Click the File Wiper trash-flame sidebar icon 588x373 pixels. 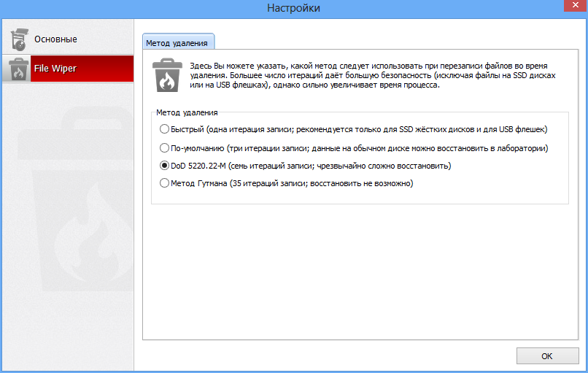point(18,69)
